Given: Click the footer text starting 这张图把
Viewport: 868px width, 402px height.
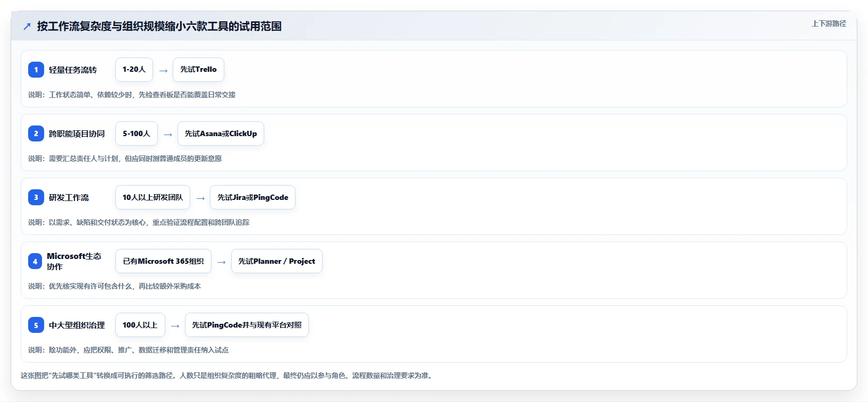Looking at the screenshot, I should pos(227,375).
